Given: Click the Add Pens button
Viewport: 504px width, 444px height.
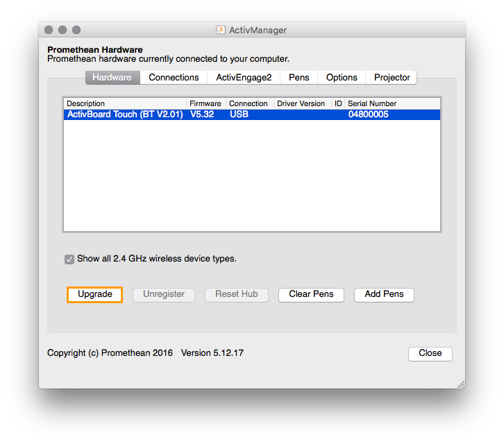Looking at the screenshot, I should [x=384, y=295].
